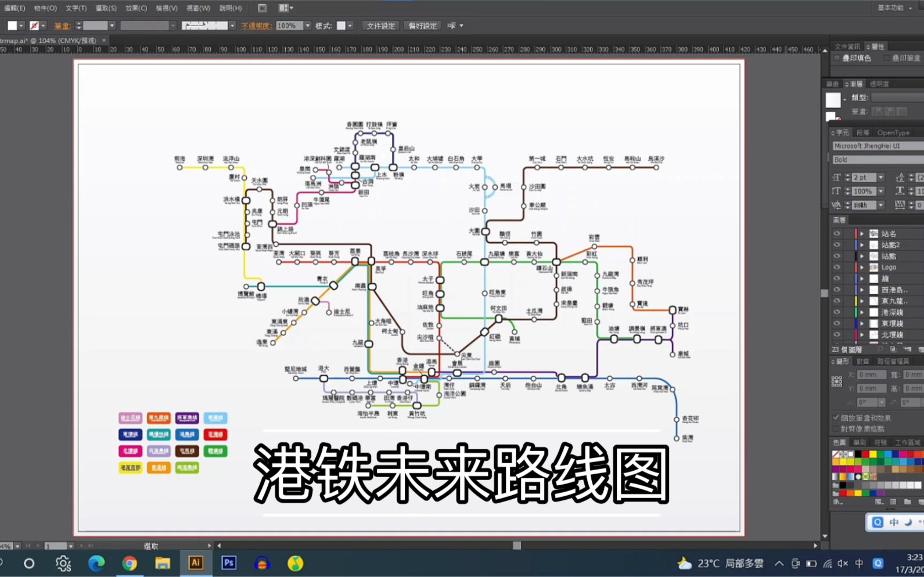Open the 選取(S) menu
This screenshot has height=577, width=924.
point(106,8)
